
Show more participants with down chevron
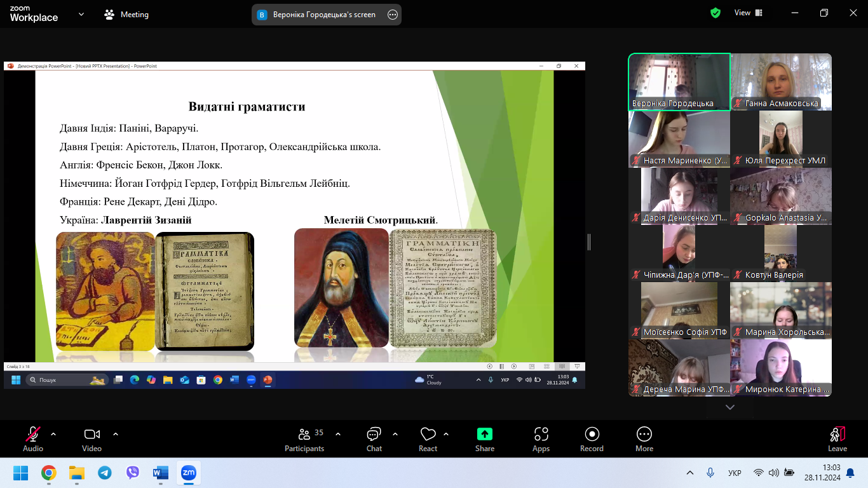[x=730, y=407]
